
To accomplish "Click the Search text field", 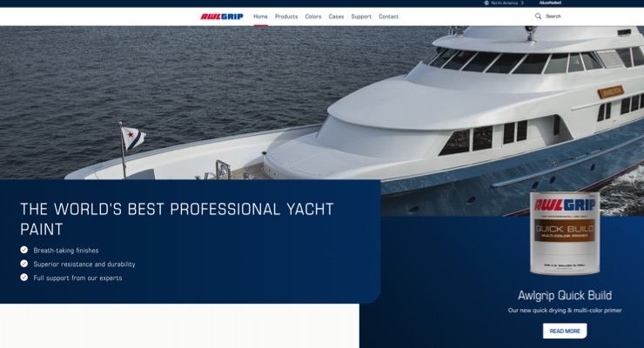I will 553,16.
